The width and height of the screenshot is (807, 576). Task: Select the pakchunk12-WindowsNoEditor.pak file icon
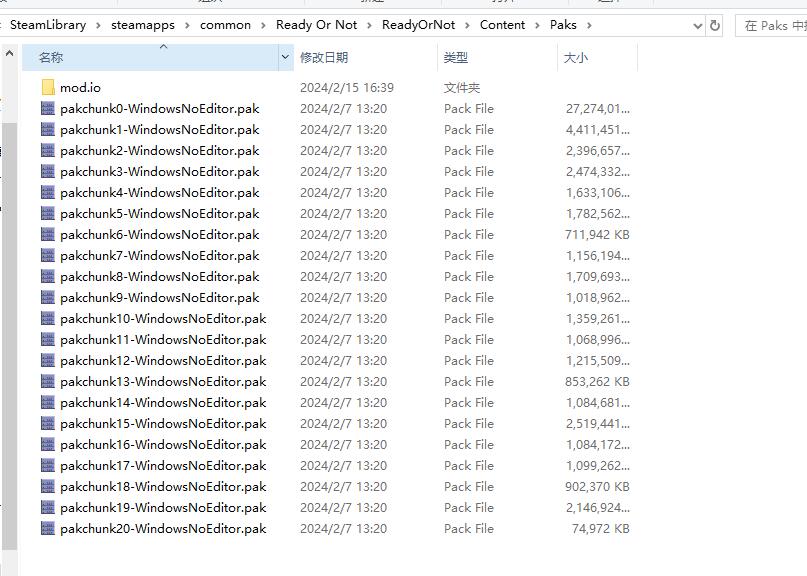(48, 361)
